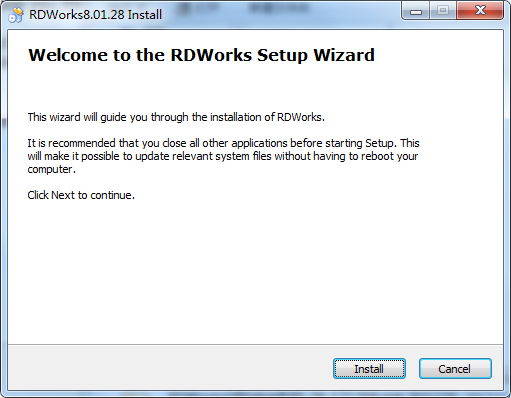The width and height of the screenshot is (511, 398).
Task: Click the word "Wizard" in the heading
Action: click(x=344, y=55)
